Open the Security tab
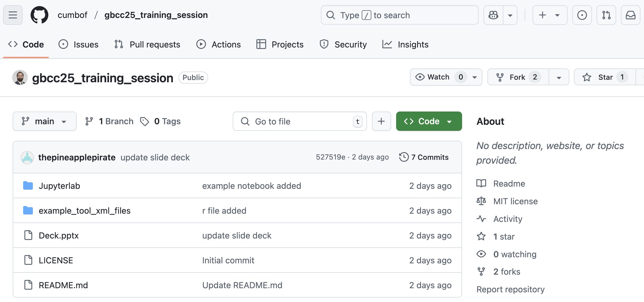 (343, 44)
